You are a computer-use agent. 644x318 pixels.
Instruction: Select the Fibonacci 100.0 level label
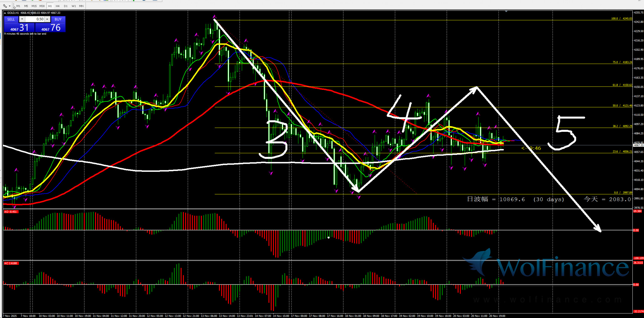[x=621, y=18]
